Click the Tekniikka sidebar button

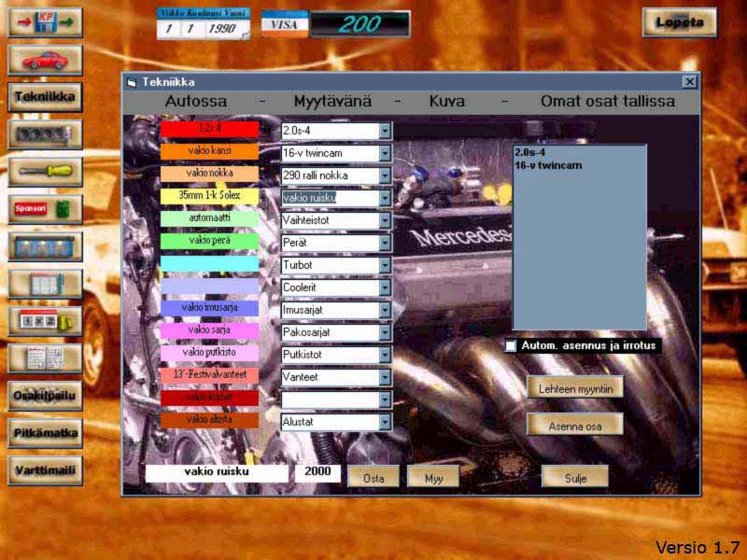[45, 98]
